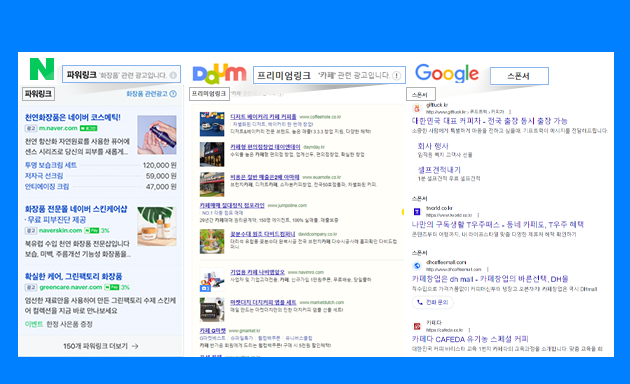Open the 확실한 케어, 그린팩토리 화장품 ad
Viewport: 630px width, 384px height.
coord(74,276)
